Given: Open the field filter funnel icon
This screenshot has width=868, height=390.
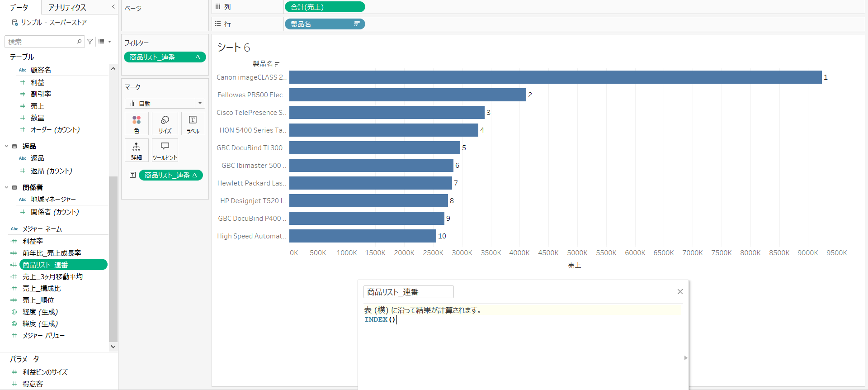Looking at the screenshot, I should [90, 42].
